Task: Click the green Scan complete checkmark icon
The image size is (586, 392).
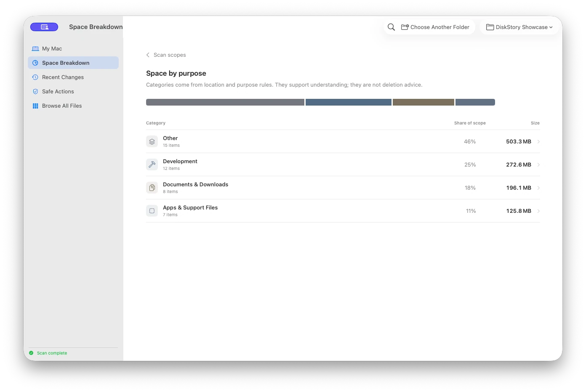Action: (x=31, y=353)
